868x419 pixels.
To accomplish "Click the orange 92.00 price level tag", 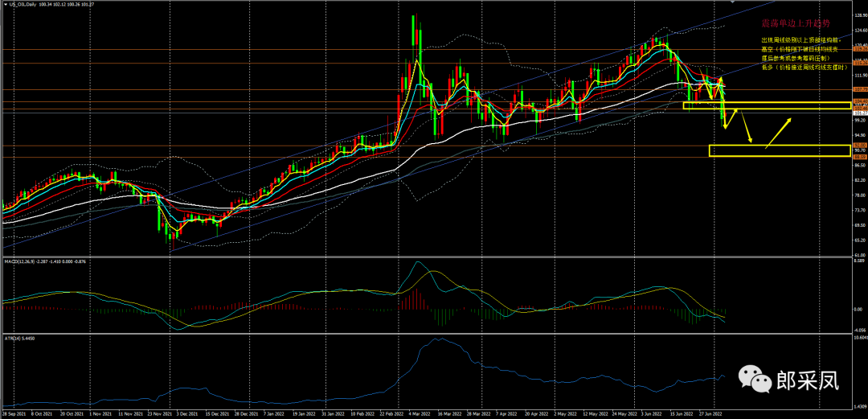I will point(860,146).
